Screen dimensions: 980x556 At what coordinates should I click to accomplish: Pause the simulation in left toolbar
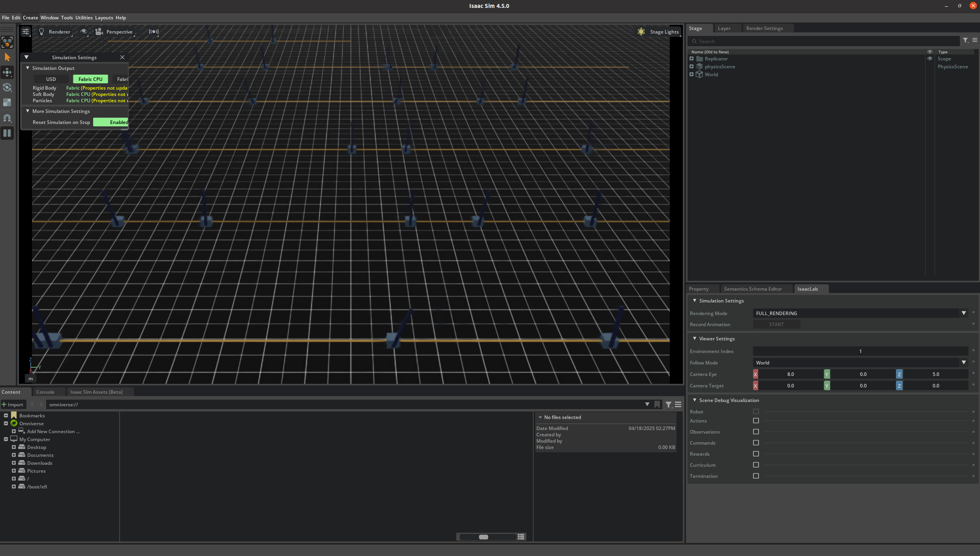tap(7, 133)
